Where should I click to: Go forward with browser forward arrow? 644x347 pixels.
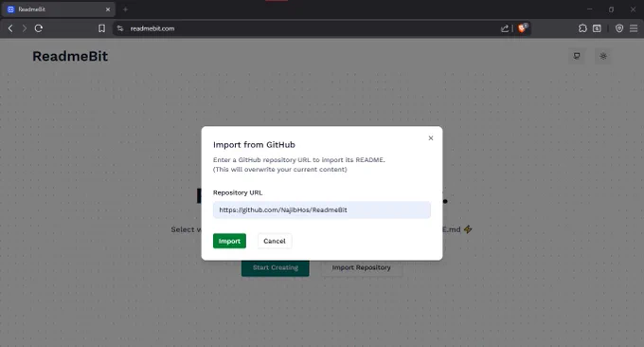click(25, 28)
